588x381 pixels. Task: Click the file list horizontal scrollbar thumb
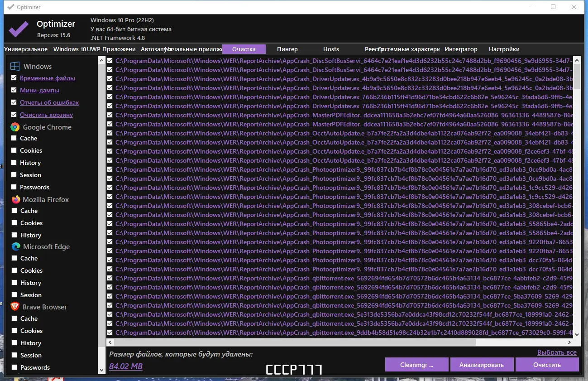tap(295, 342)
